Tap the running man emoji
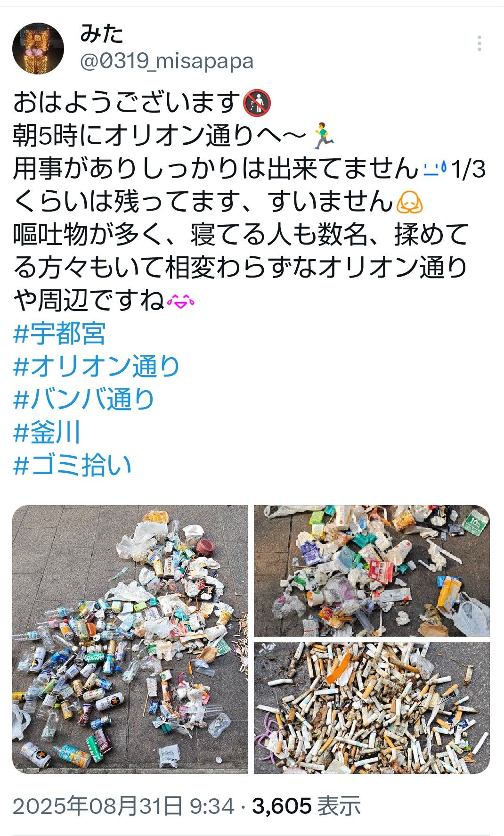Screen dimensions: 504x836 point(324,135)
